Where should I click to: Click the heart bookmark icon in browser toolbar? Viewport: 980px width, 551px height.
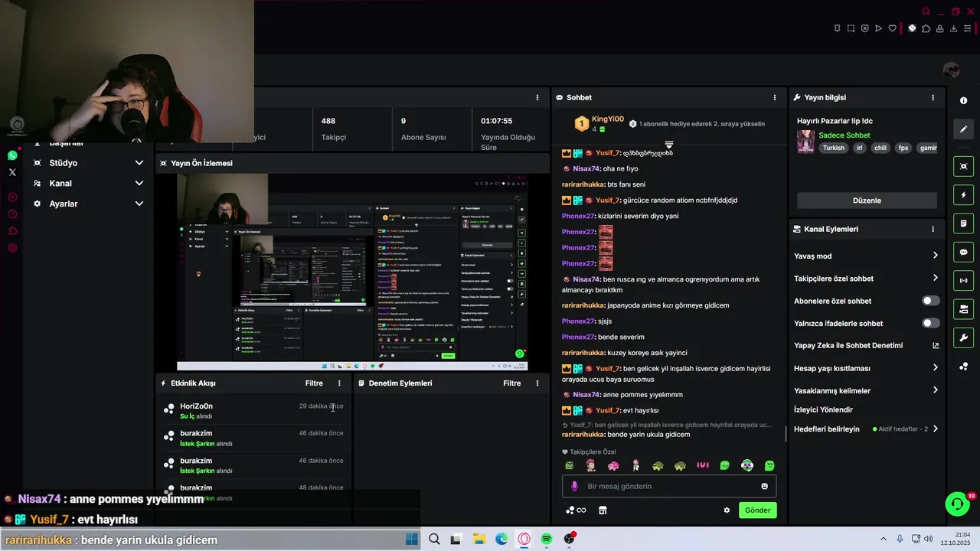coord(892,28)
